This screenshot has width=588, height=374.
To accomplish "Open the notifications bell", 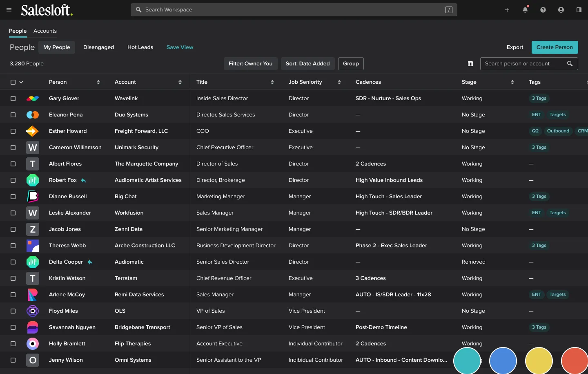I will click(x=525, y=10).
